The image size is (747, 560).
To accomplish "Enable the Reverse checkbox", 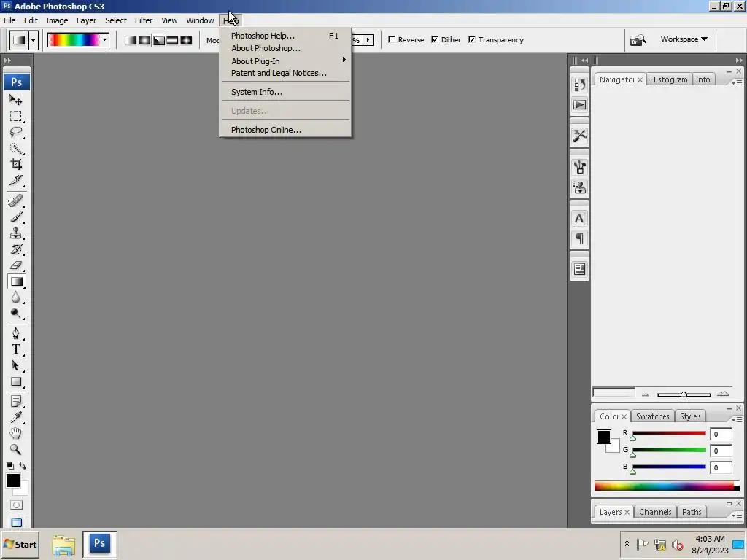I will point(392,39).
